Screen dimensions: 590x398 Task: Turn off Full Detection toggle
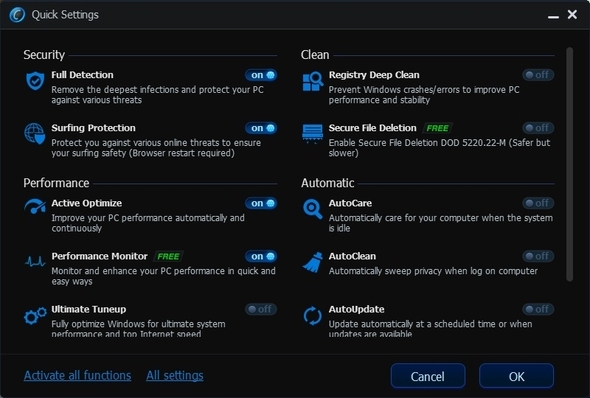pos(261,75)
